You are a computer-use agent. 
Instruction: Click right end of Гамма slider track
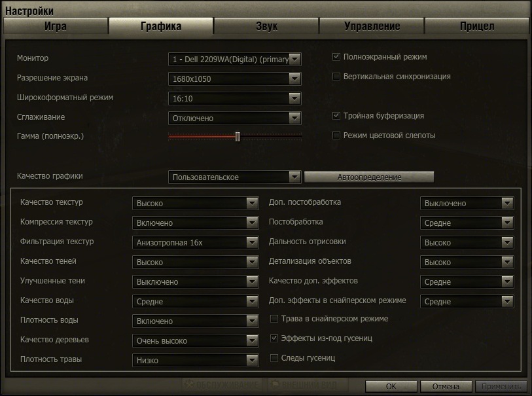click(x=300, y=136)
